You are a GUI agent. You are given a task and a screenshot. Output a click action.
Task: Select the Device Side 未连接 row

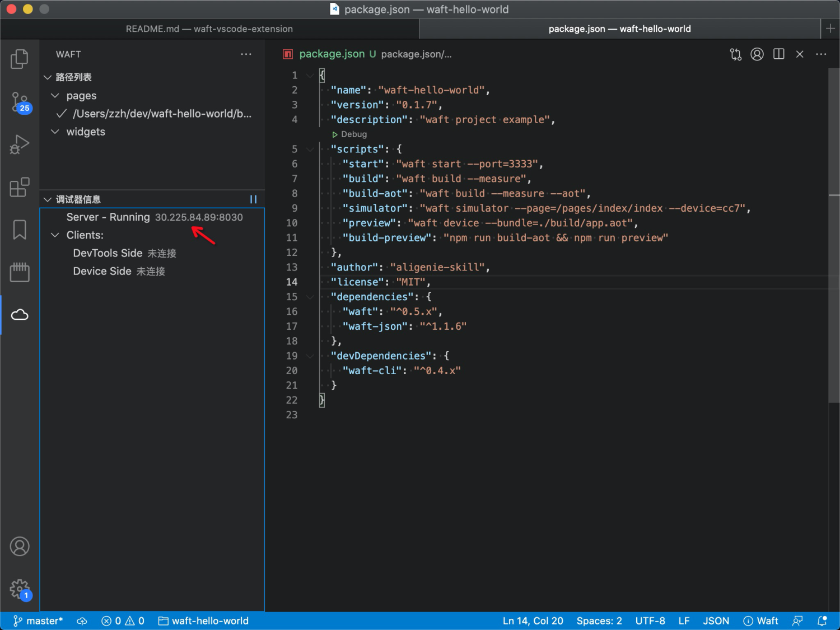[x=152, y=271]
